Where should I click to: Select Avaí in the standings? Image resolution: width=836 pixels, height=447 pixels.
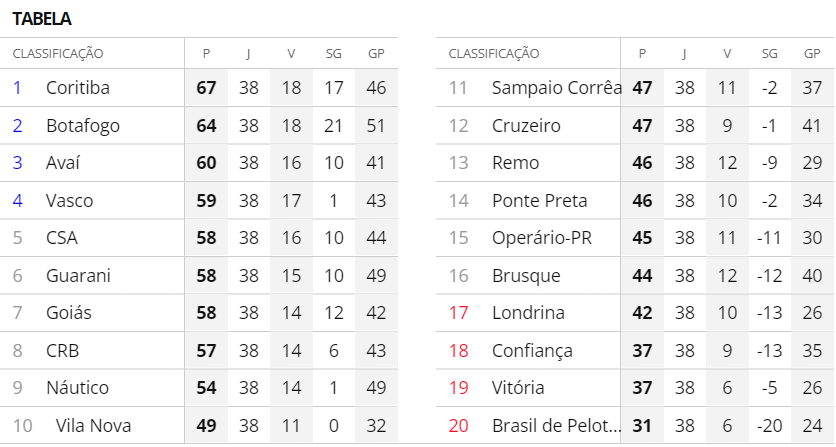click(63, 163)
